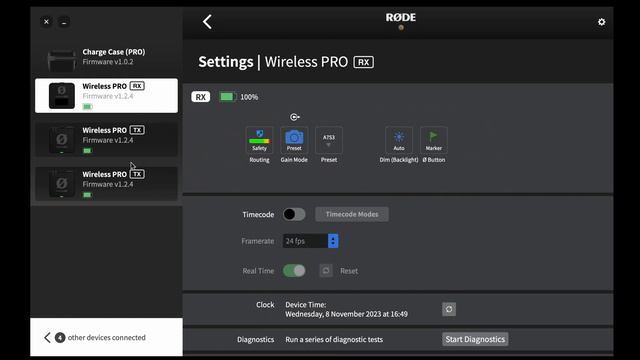Toggle the Timecode switch

[294, 214]
